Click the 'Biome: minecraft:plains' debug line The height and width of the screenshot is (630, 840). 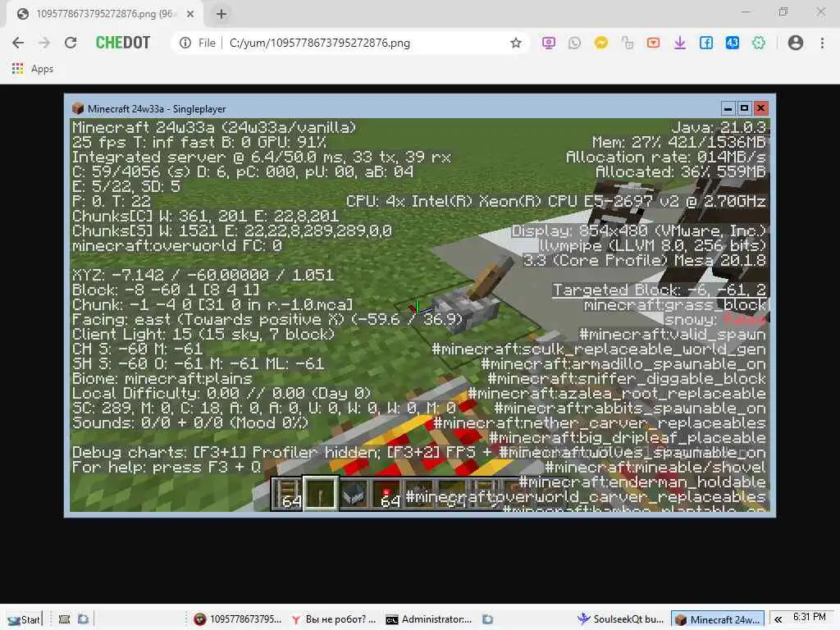tap(162, 379)
